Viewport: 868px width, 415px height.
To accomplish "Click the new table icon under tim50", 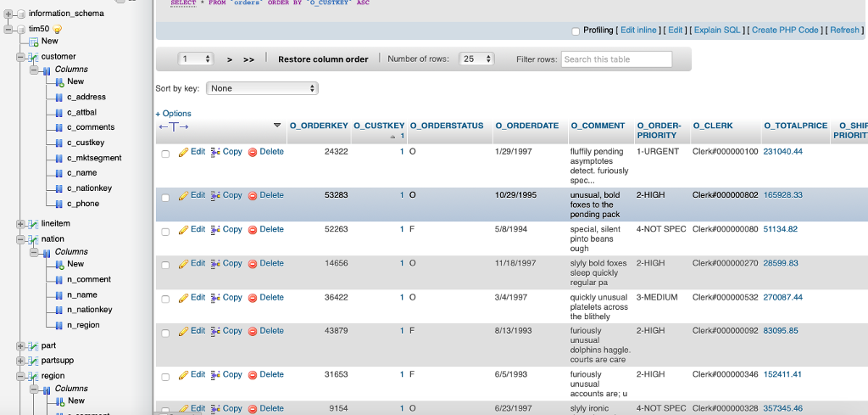I will [x=34, y=42].
